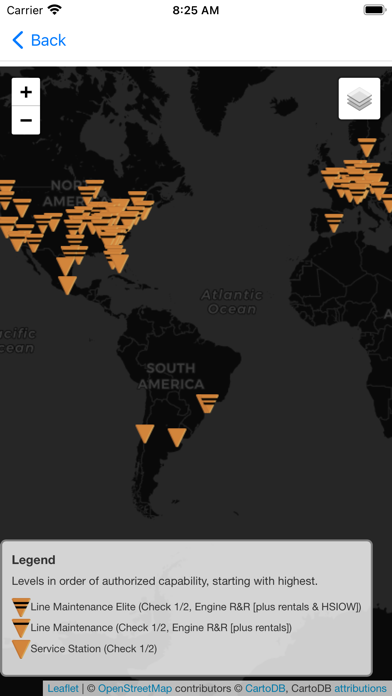This screenshot has width=392, height=696.
Task: Tap the Legend heading text
Action: coord(34,560)
